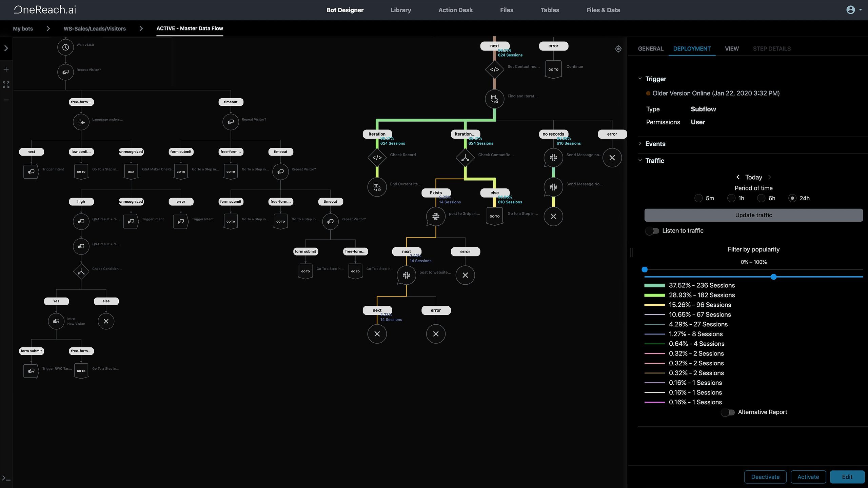The image size is (868, 488).
Task: Enable the Alternative Report toggle
Action: 728,412
